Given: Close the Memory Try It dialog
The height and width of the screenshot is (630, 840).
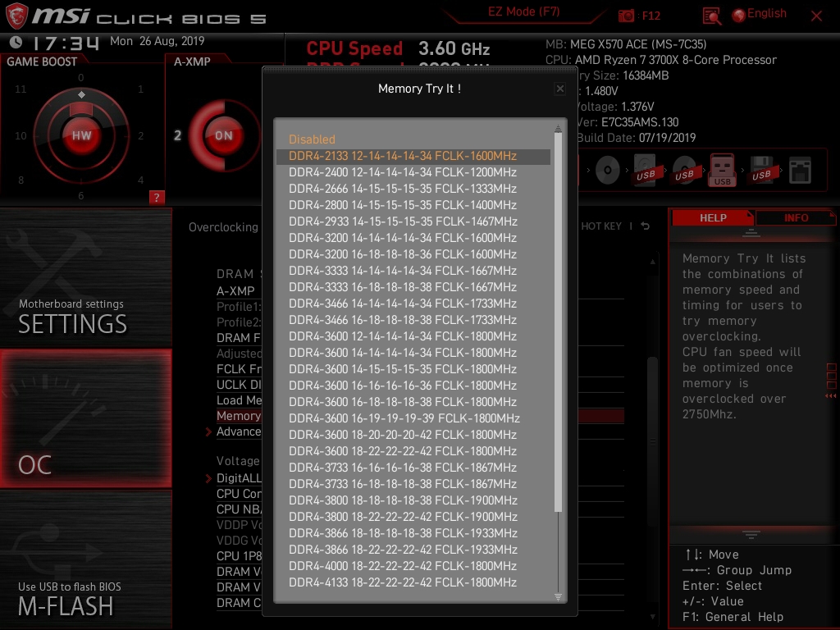Looking at the screenshot, I should pos(559,89).
